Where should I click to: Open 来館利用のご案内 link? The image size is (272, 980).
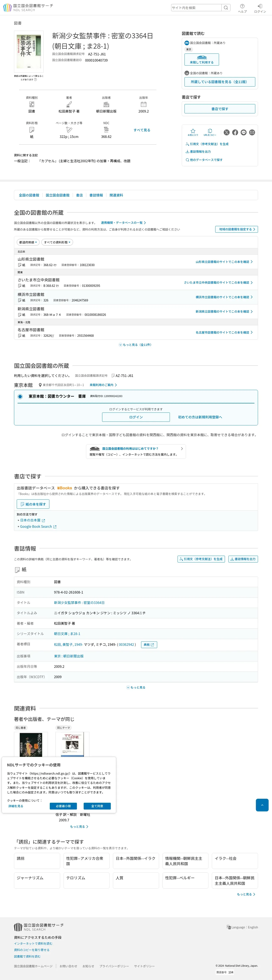click(103, 385)
